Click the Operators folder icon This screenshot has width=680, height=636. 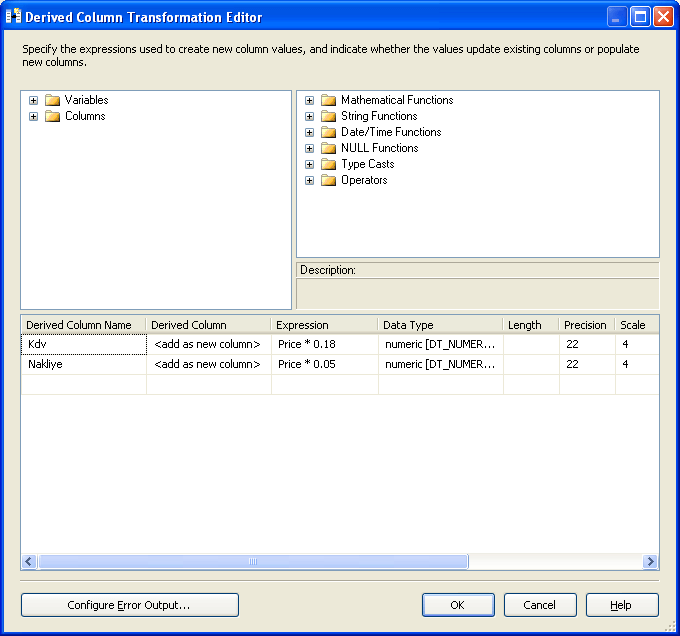(328, 181)
